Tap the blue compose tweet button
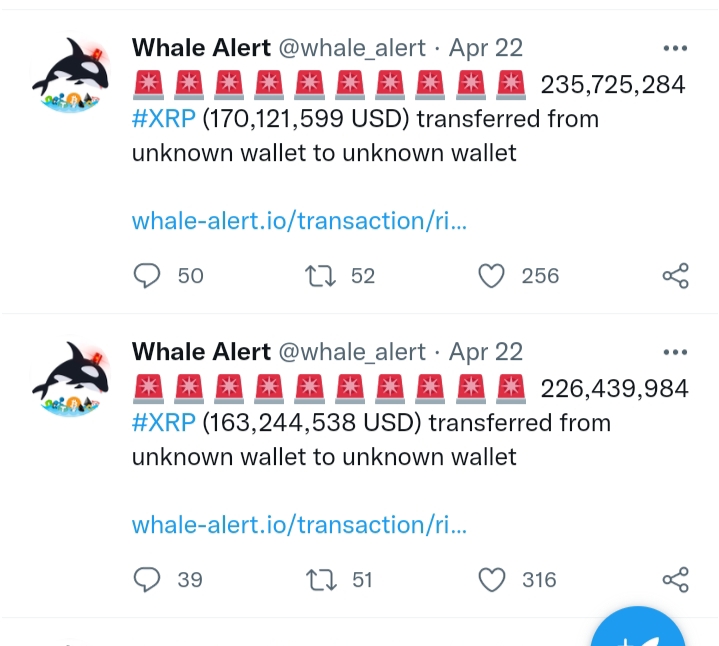 coord(637,630)
